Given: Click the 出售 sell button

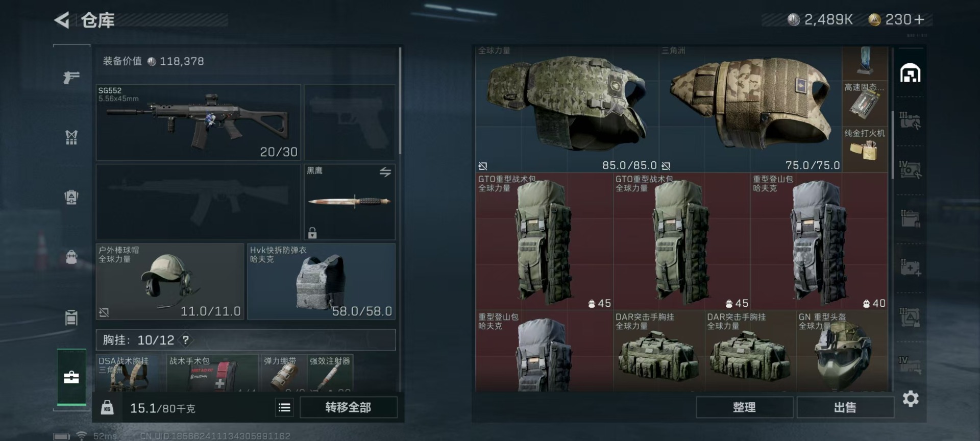Looking at the screenshot, I should pos(845,407).
